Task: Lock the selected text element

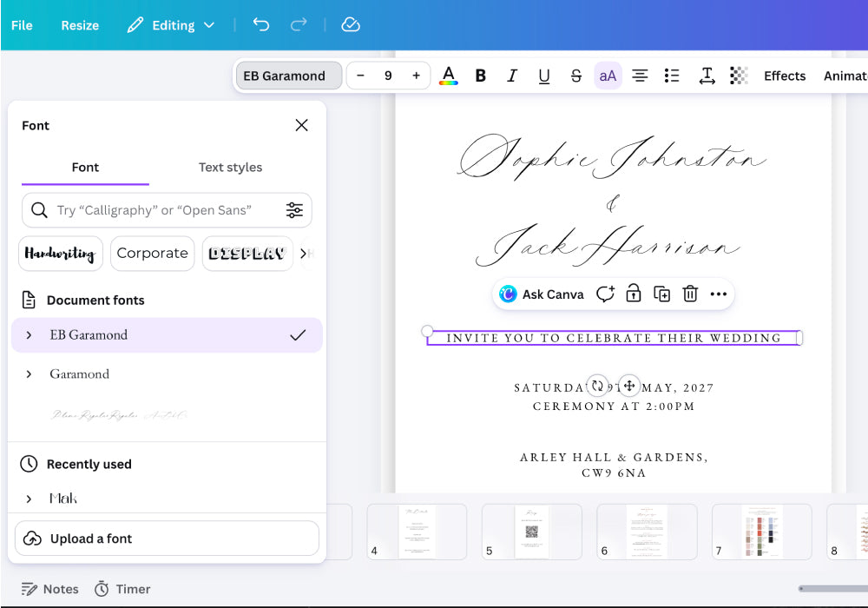Action: [x=634, y=294]
